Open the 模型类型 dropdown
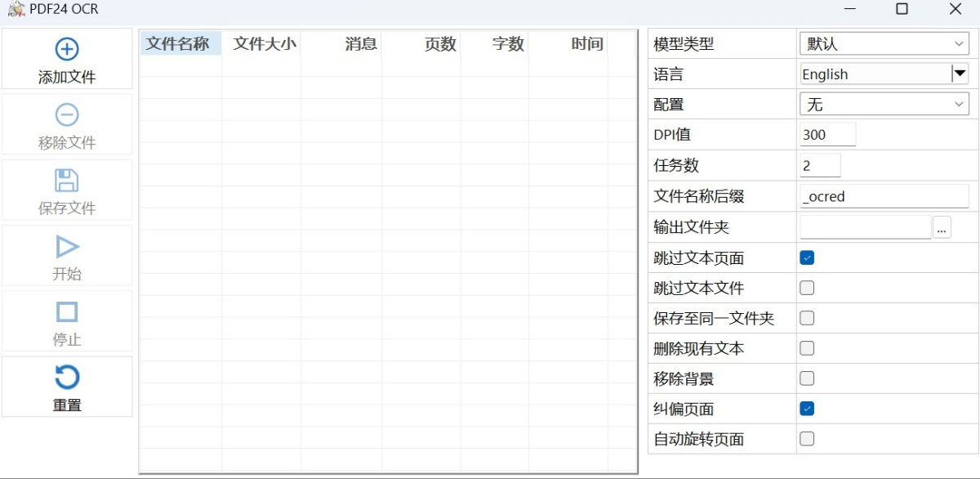This screenshot has width=980, height=479. click(x=884, y=44)
